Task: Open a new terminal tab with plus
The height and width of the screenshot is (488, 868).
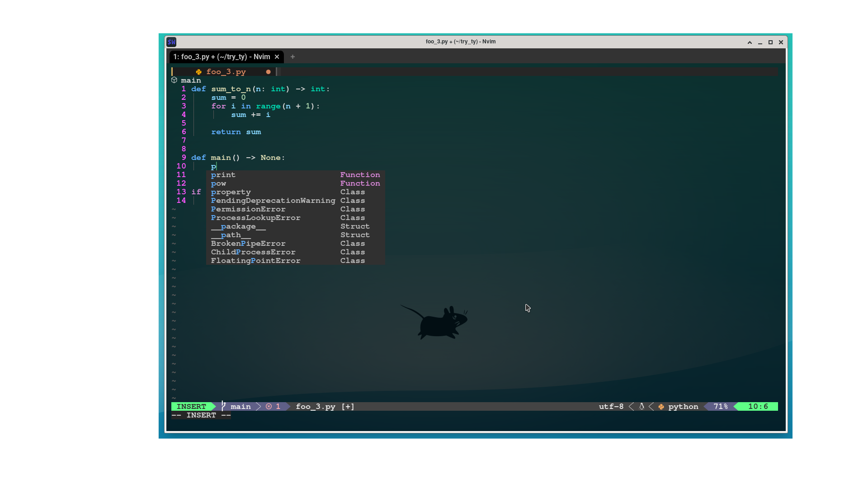Action: pyautogui.click(x=292, y=57)
